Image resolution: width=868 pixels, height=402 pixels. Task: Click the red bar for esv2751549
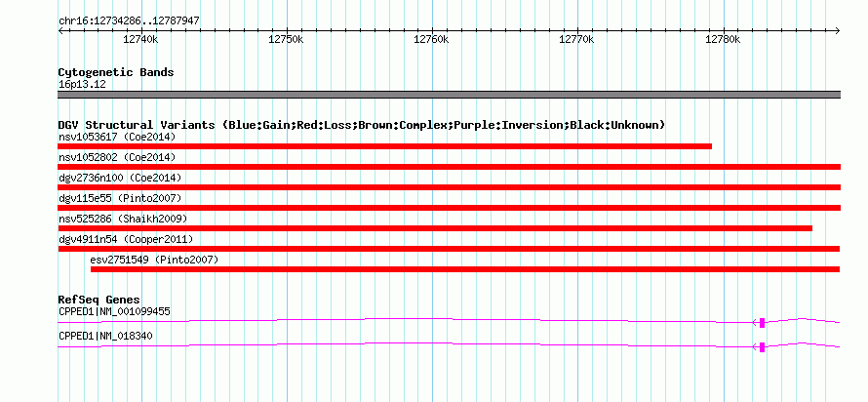coord(465,269)
